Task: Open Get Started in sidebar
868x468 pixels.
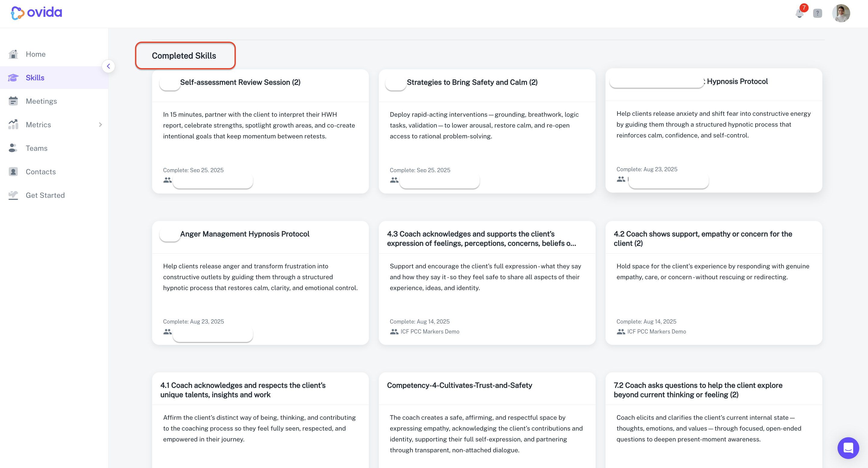Action: click(x=45, y=195)
